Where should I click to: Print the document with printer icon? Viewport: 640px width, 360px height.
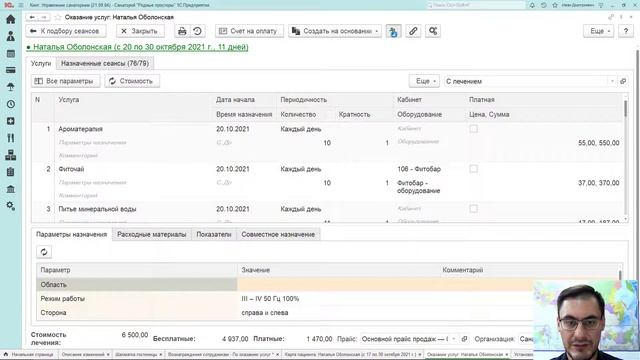(x=182, y=31)
